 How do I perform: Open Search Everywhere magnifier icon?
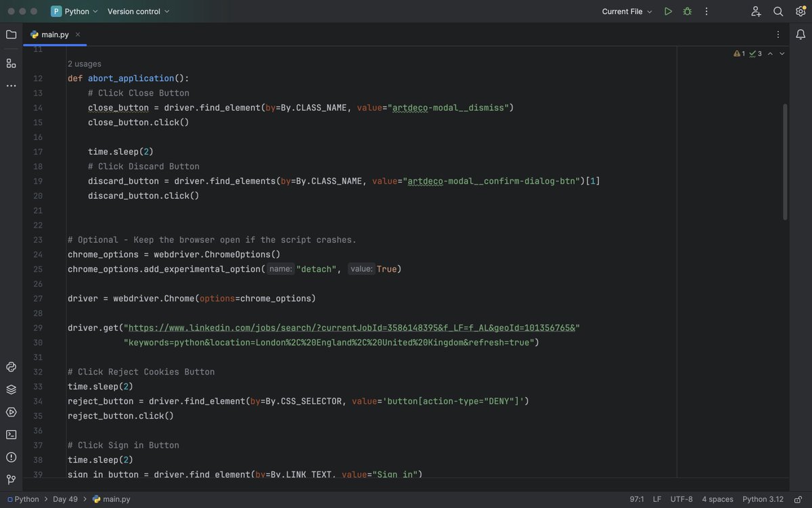click(x=778, y=12)
